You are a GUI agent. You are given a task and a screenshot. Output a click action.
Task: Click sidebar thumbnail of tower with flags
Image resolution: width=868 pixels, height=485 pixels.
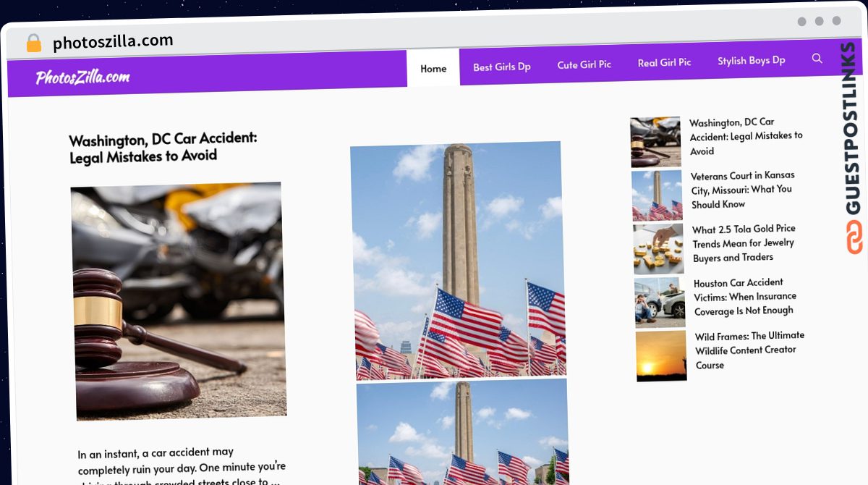click(657, 195)
